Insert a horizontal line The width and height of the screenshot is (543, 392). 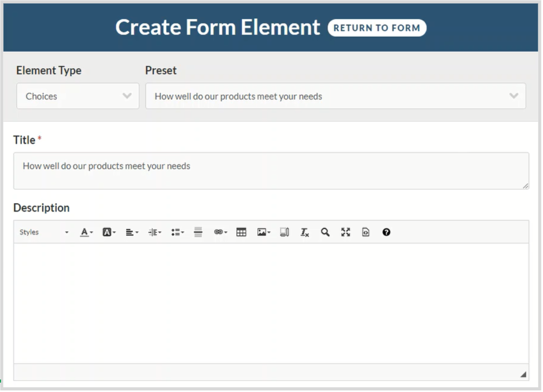click(199, 232)
